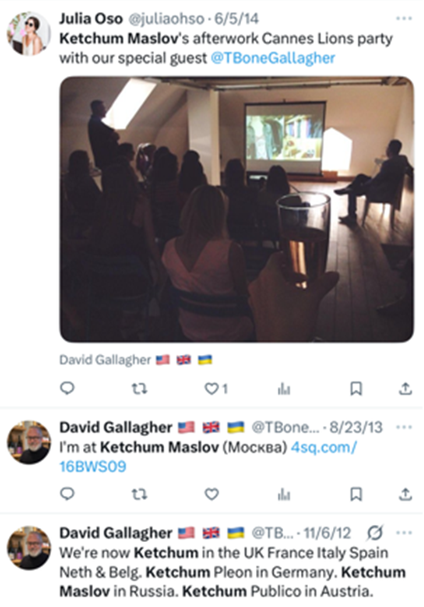The height and width of the screenshot is (607, 424).
Task: Open more options on Julia Oso's tweet
Action: 404,18
